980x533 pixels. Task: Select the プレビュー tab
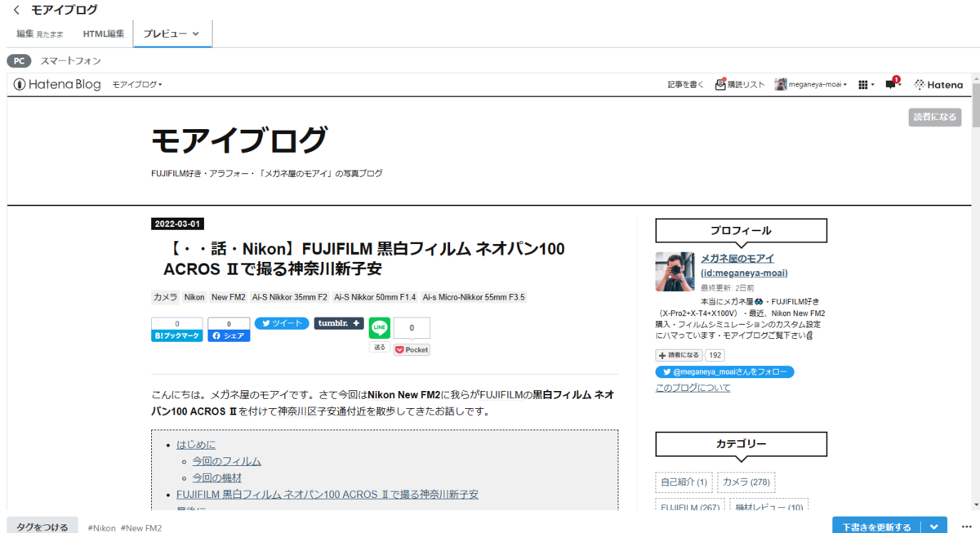tap(165, 33)
